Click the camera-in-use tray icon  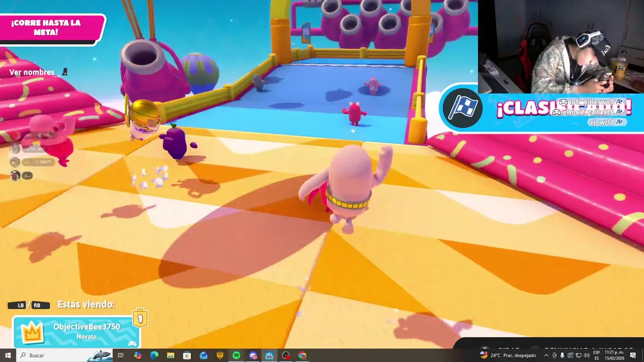[554, 355]
